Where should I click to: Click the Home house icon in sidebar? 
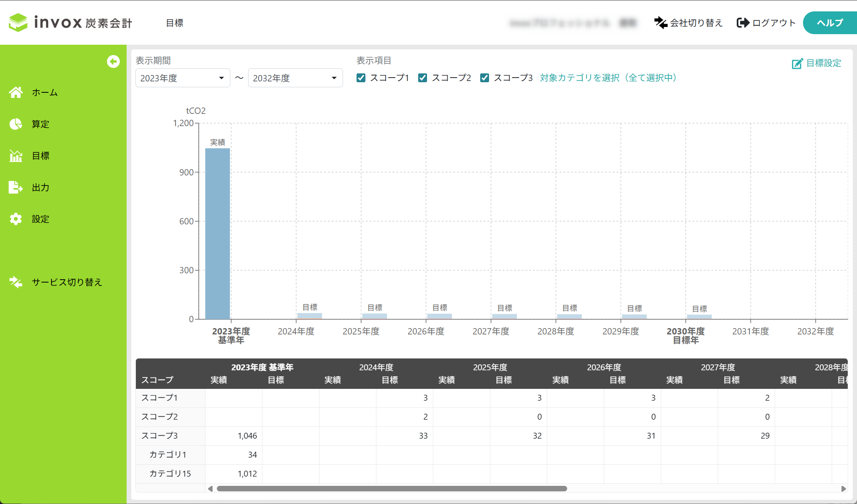click(x=16, y=92)
